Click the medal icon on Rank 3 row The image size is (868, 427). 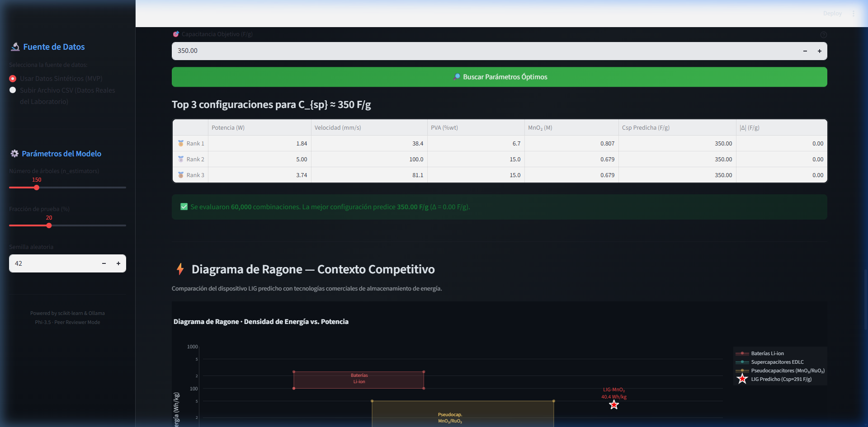[180, 174]
